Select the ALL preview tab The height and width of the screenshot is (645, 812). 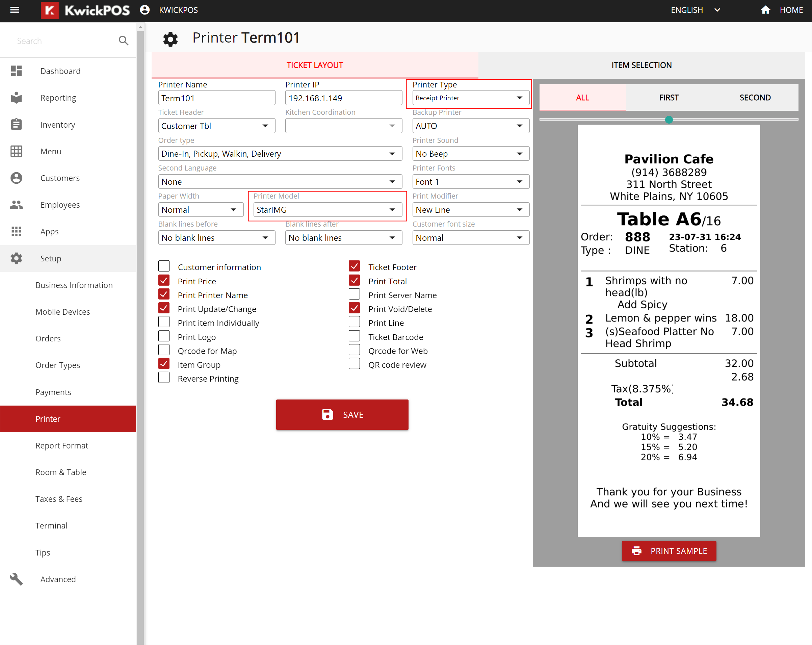[582, 98]
